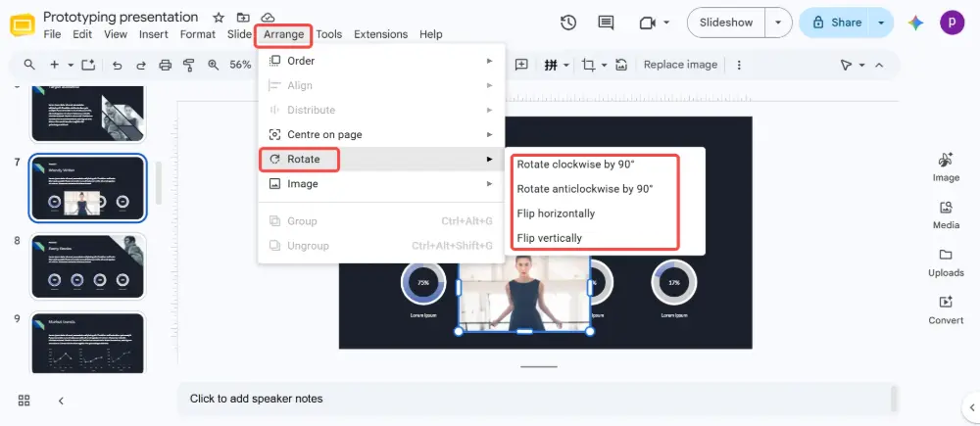Open the crop shape dropdown arrow
980x426 pixels.
[605, 65]
